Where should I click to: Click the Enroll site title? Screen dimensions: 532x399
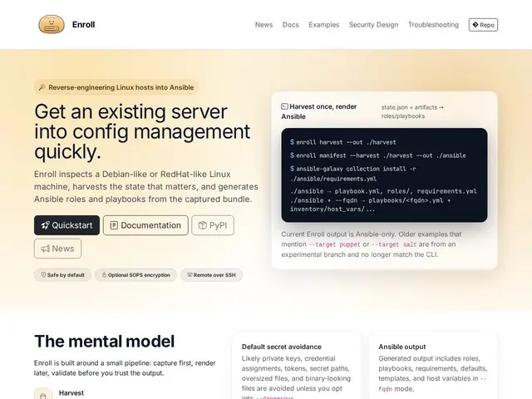coord(83,24)
